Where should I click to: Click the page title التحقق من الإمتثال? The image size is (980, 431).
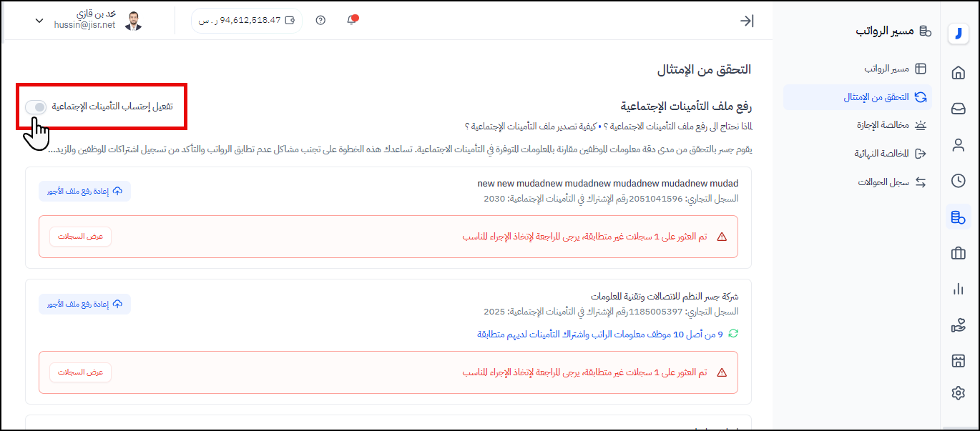click(x=704, y=70)
